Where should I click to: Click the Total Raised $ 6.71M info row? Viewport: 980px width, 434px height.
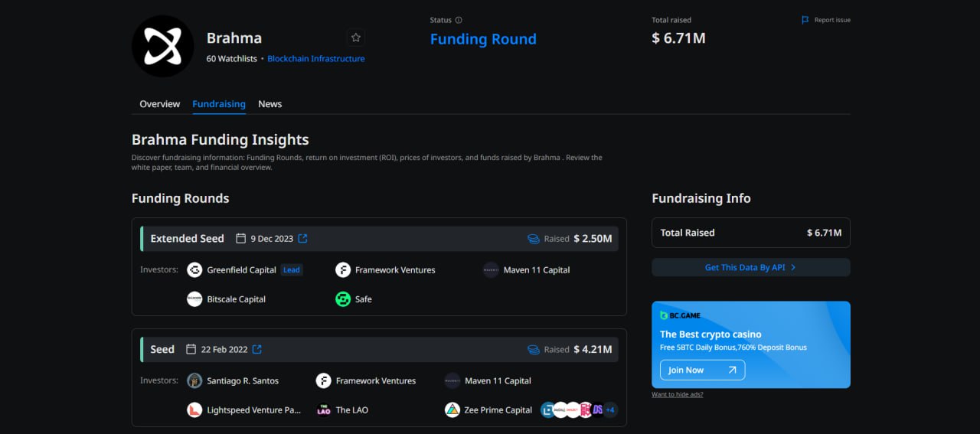point(750,233)
